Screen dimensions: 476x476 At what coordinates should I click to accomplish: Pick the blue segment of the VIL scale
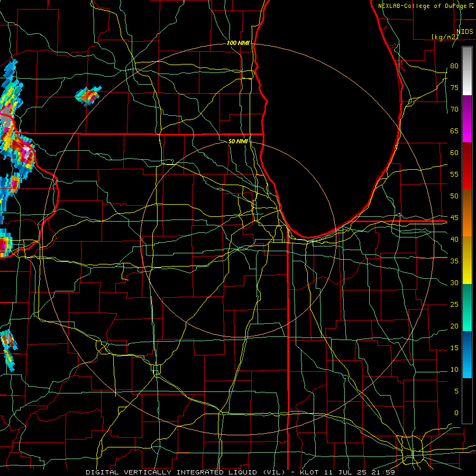coord(467,354)
